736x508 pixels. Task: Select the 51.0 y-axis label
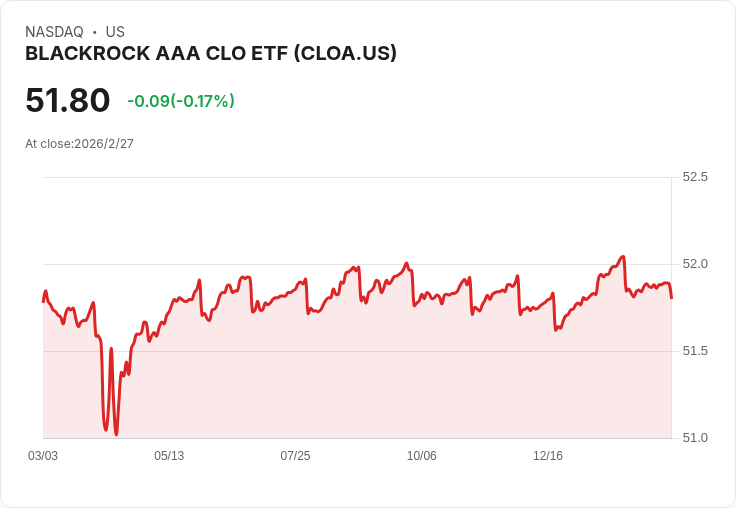[695, 438]
